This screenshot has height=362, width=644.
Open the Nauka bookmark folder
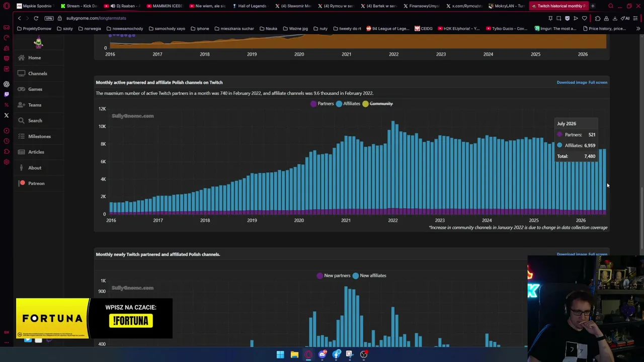(268, 29)
